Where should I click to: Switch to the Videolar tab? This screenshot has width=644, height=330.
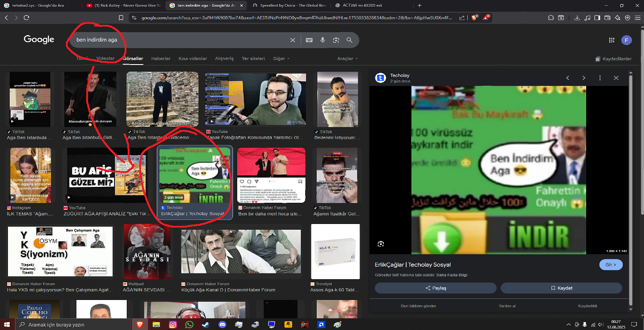(106, 59)
